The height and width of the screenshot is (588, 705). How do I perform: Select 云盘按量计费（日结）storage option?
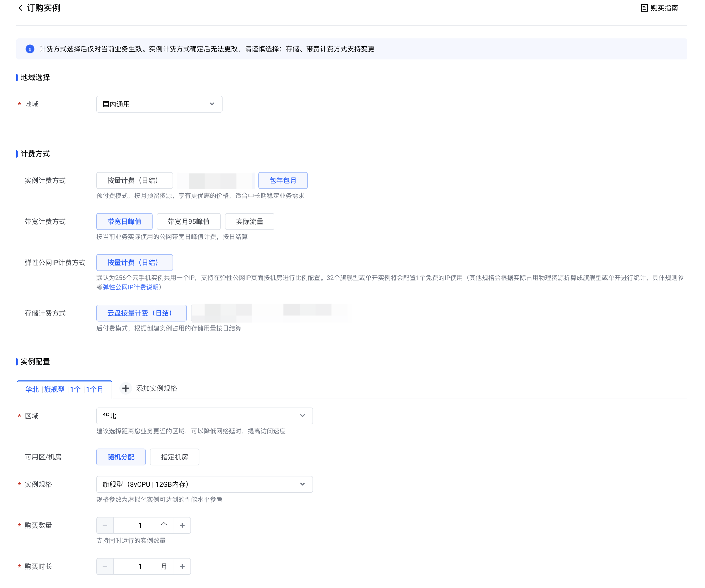(141, 313)
